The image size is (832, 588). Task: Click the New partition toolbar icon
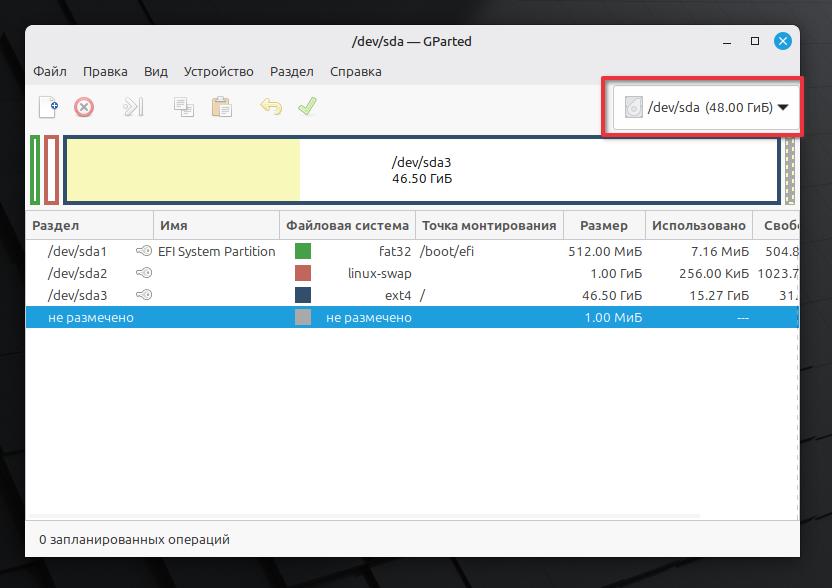click(48, 107)
